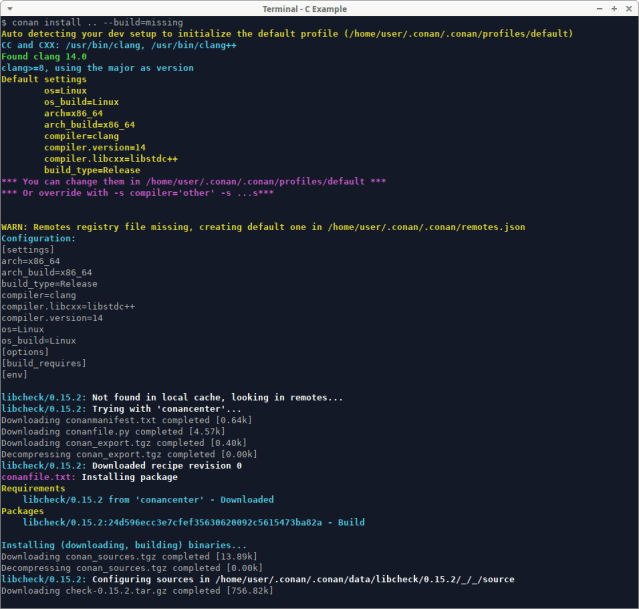The image size is (639, 609).
Task: Click the 'WARN: Remotes registry file missing' line
Action: pos(263,227)
